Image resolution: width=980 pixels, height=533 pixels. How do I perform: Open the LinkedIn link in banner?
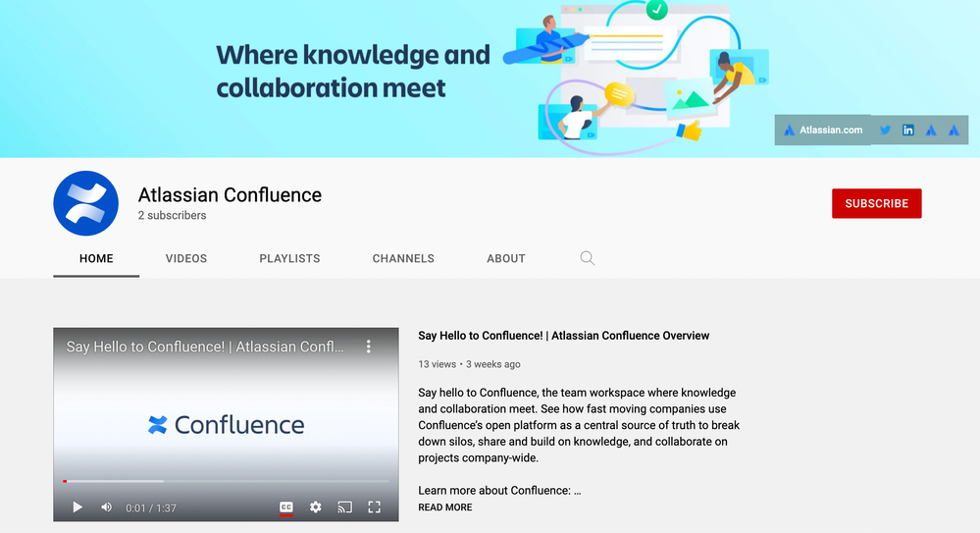[908, 131]
